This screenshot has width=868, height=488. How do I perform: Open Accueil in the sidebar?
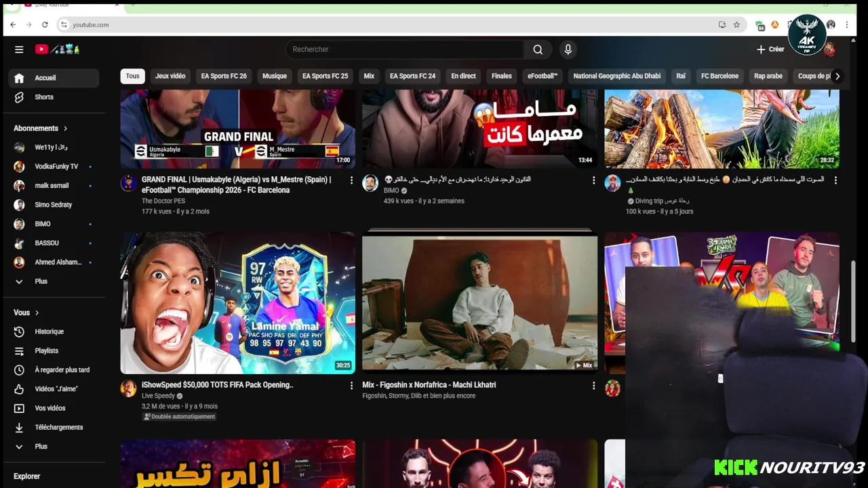pos(54,78)
